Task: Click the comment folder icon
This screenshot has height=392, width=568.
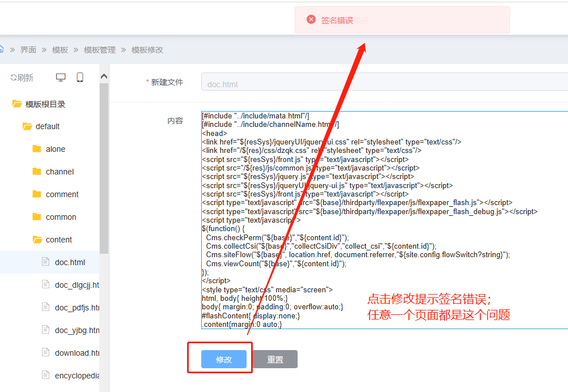Action: 37,194
